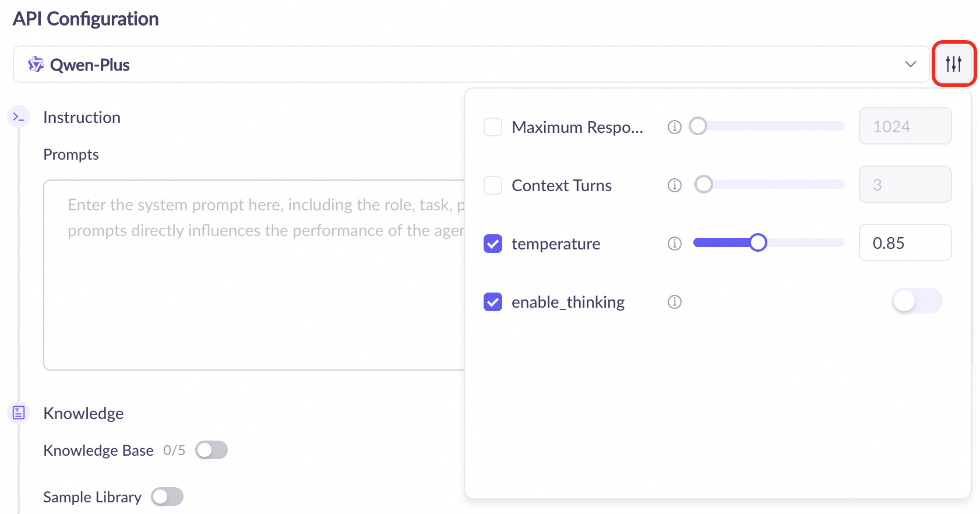
Task: Click the model selector chevron arrow
Action: [x=910, y=64]
